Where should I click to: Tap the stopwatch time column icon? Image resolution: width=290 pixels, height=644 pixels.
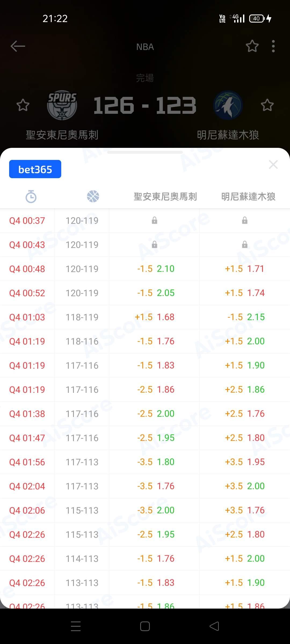31,196
